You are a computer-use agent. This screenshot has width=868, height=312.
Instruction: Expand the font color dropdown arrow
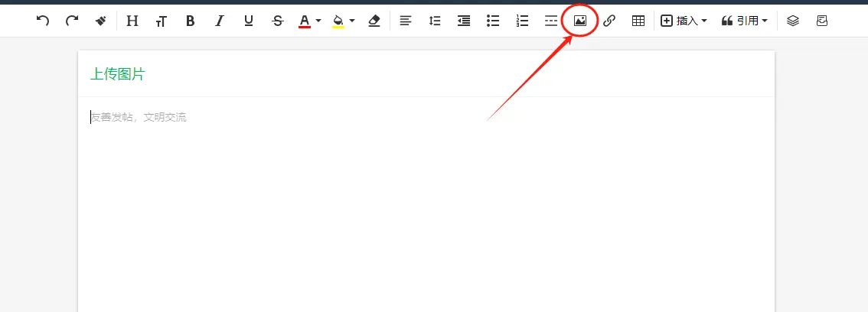click(318, 21)
